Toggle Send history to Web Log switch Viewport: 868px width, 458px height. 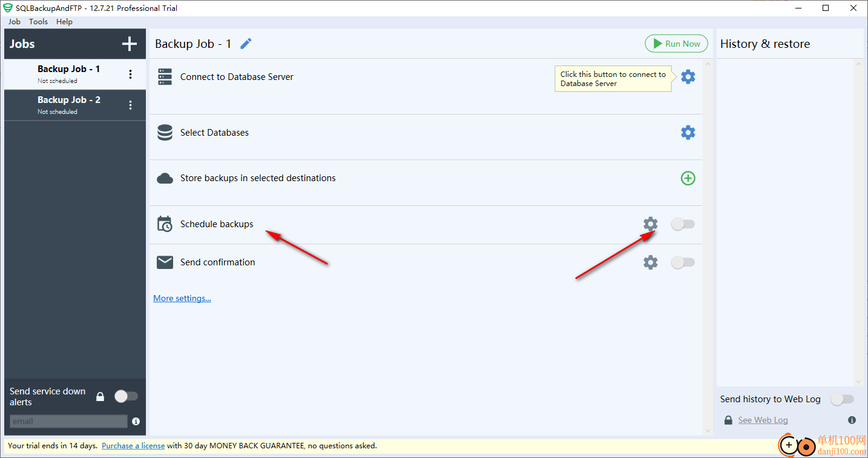tap(842, 399)
